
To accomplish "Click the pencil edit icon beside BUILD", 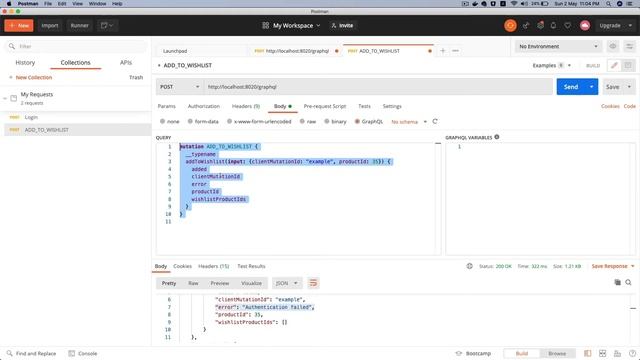I will coord(614,65).
